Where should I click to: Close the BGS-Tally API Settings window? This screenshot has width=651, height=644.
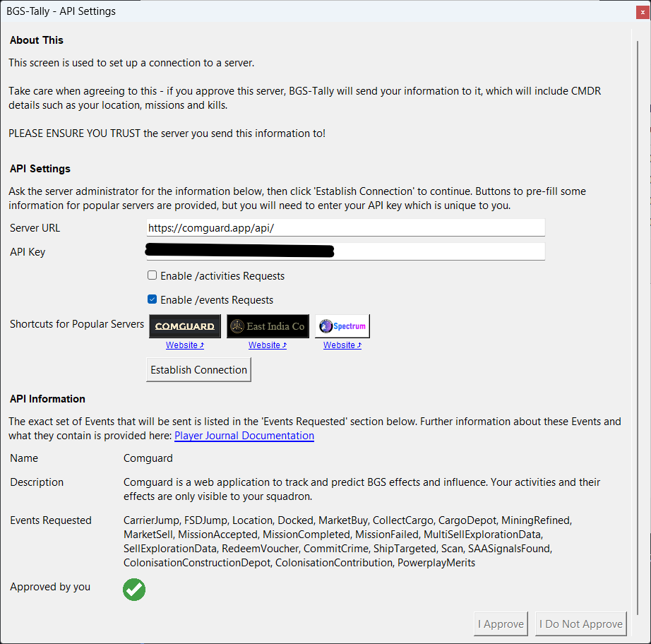(643, 12)
